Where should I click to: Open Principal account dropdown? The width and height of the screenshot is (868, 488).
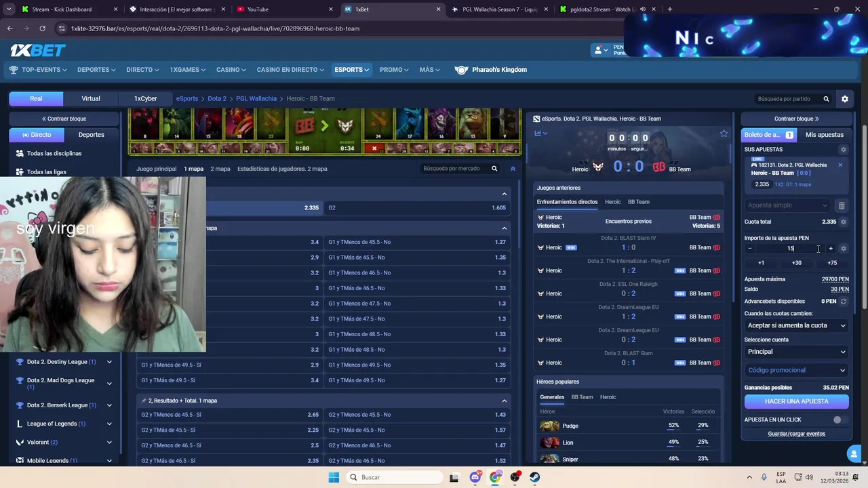796,352
